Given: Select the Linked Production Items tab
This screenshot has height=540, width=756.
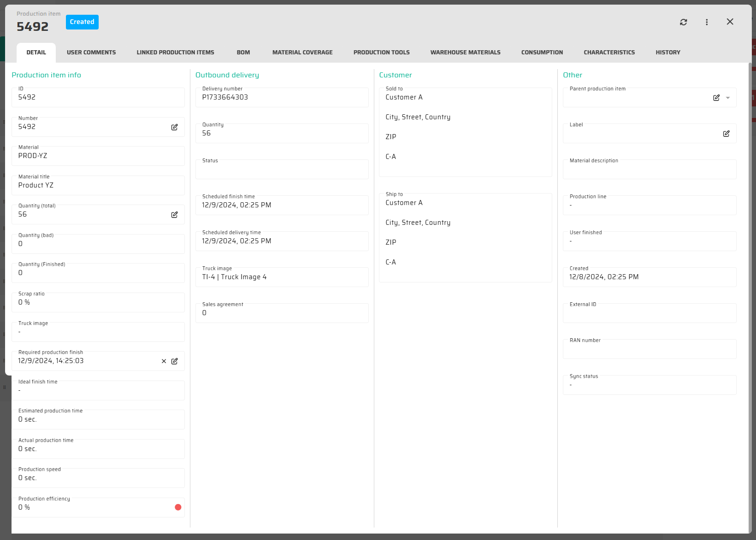Looking at the screenshot, I should click(175, 53).
